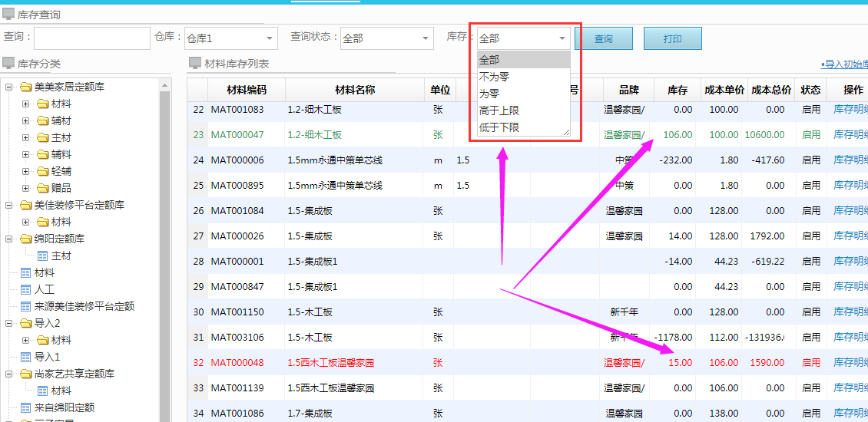Choose 低于下限 in the 库存 options
Viewport: 868px width, 422px height.
tap(499, 127)
